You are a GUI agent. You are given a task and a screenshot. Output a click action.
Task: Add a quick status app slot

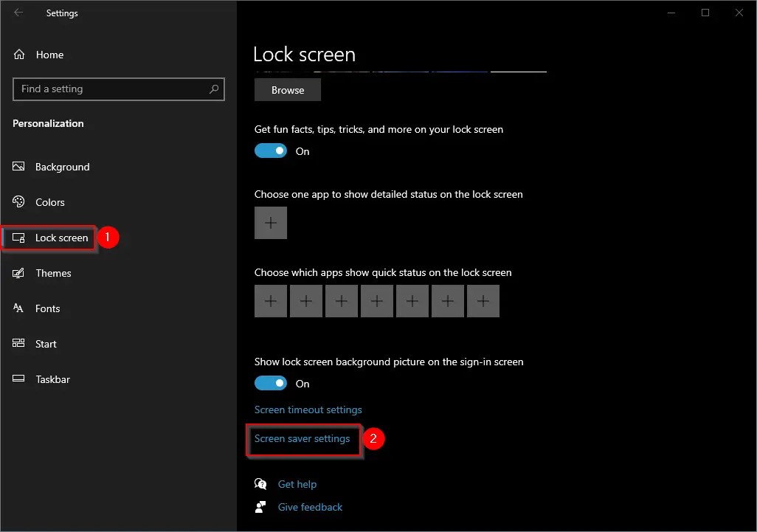[270, 301]
